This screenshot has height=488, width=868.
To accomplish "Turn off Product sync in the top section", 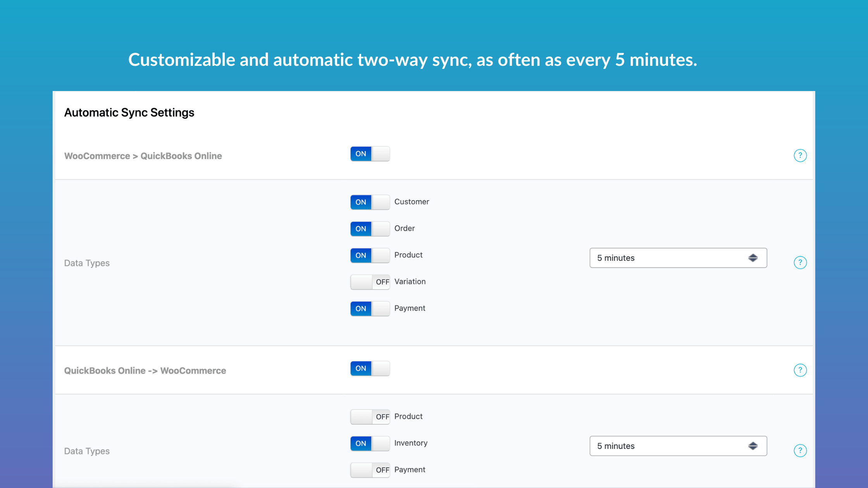I will pyautogui.click(x=370, y=255).
